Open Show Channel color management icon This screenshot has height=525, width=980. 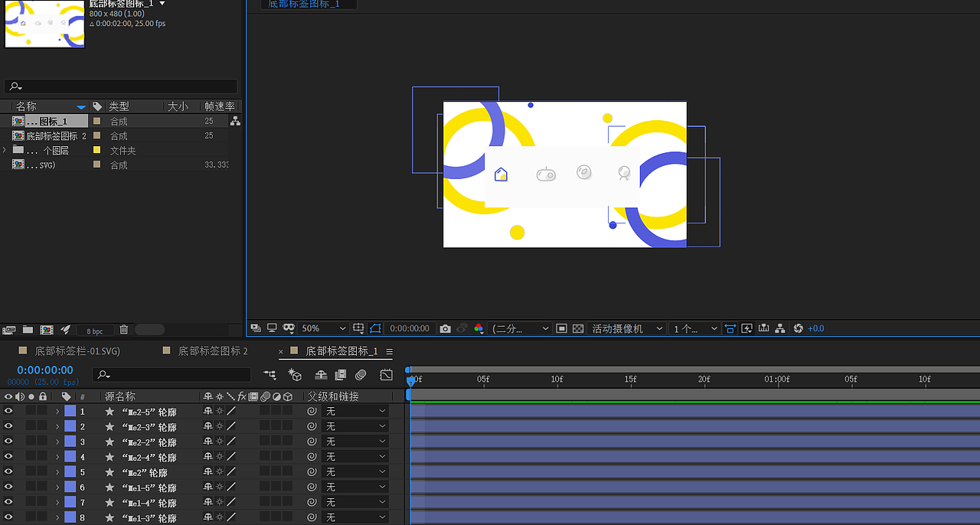pyautogui.click(x=479, y=328)
